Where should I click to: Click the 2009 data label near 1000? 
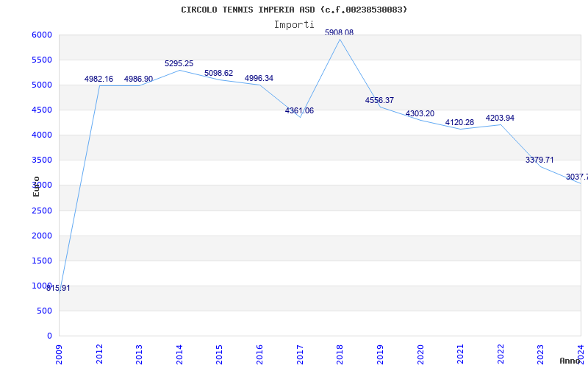[58, 289]
